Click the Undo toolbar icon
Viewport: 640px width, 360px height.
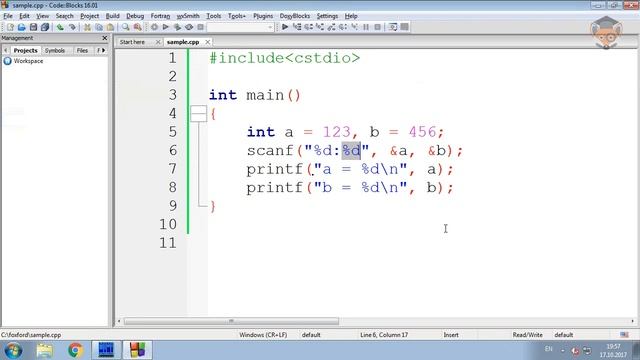60,27
